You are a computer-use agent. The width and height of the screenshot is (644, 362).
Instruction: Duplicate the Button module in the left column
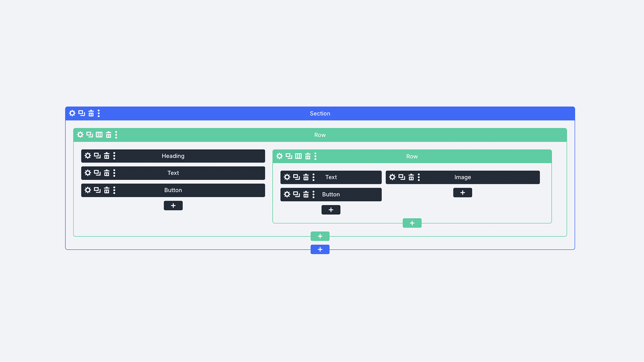pos(97,190)
